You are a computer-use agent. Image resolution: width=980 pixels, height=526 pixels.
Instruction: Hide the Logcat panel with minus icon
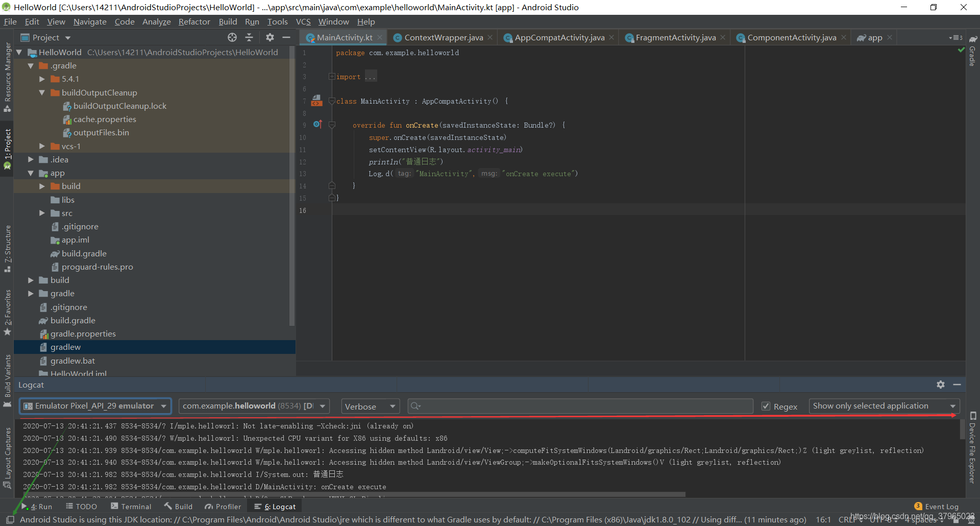click(x=957, y=385)
